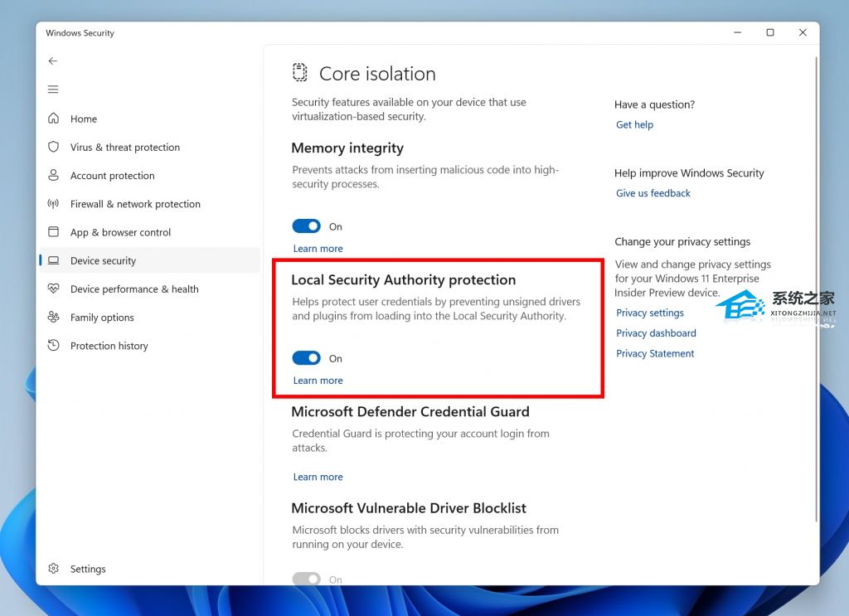Viewport: 849px width, 616px height.
Task: Click the Family options icon
Action: point(54,318)
